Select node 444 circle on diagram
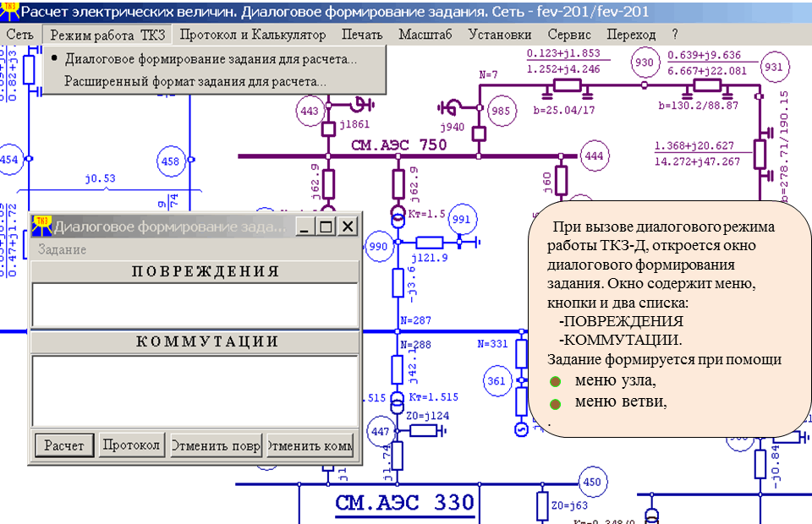The height and width of the screenshot is (524, 812). point(594,156)
